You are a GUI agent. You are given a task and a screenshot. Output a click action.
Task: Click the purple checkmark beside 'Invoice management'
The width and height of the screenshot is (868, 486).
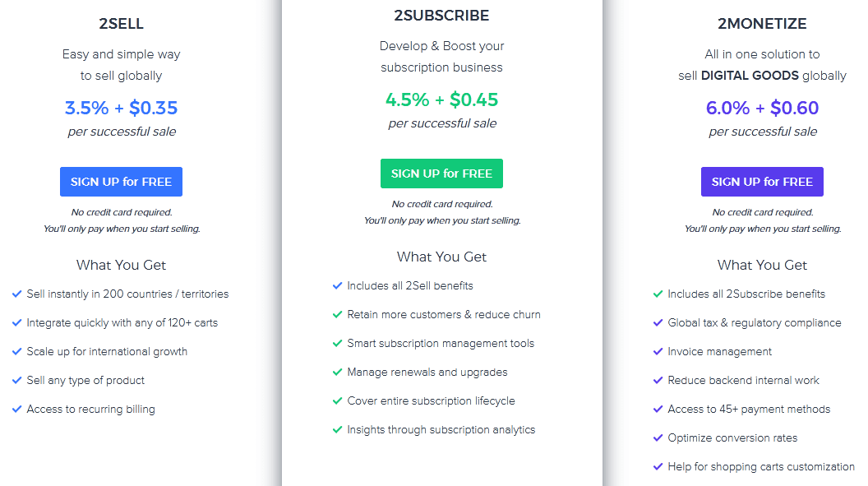(658, 351)
